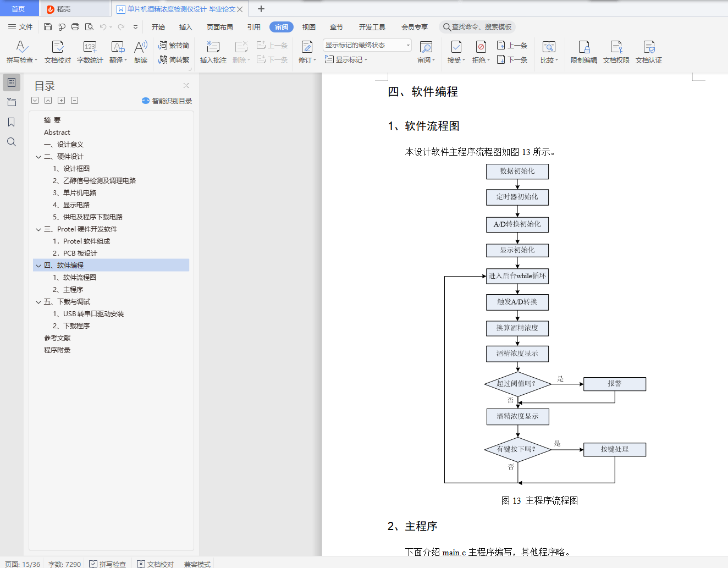Collapse the 五、下载与调试 outline node
Viewport: 728px width, 568px height.
click(x=38, y=302)
